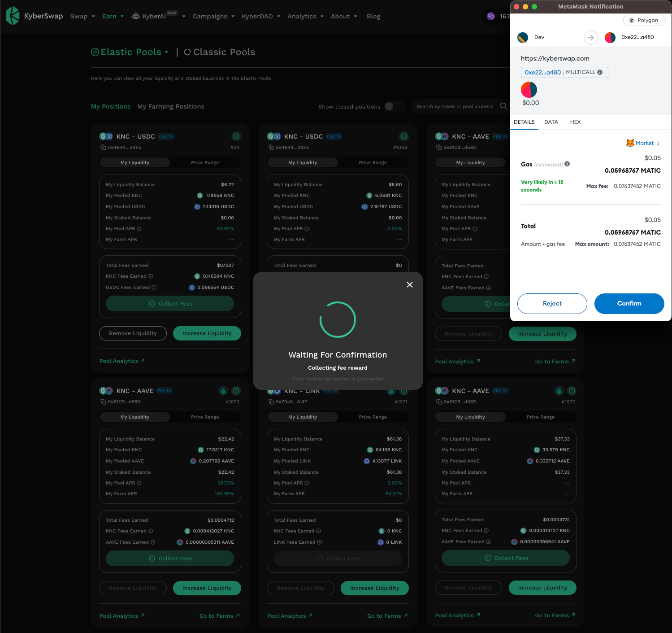Open info icon on position #34 card

(x=236, y=136)
